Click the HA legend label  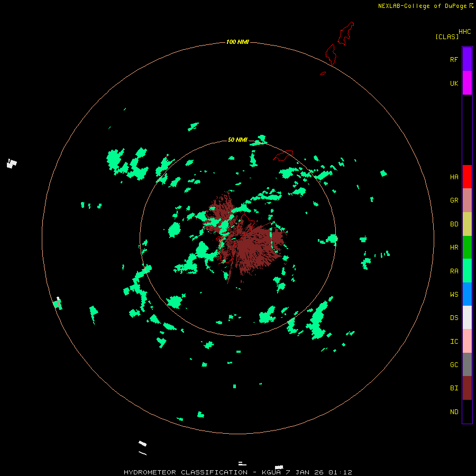tap(454, 177)
